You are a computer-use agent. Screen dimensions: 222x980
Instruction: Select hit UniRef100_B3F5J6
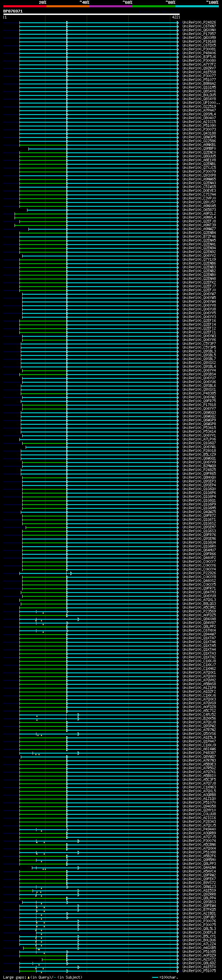(199, 57)
